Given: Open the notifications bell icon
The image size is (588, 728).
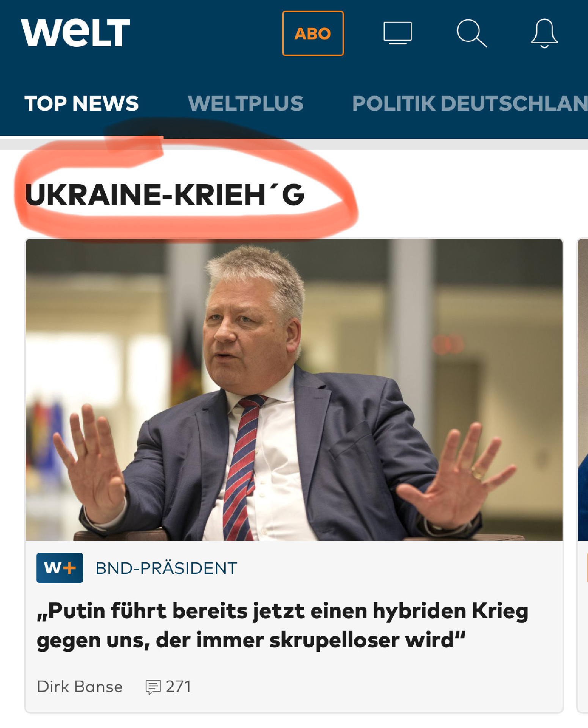Looking at the screenshot, I should (x=544, y=33).
